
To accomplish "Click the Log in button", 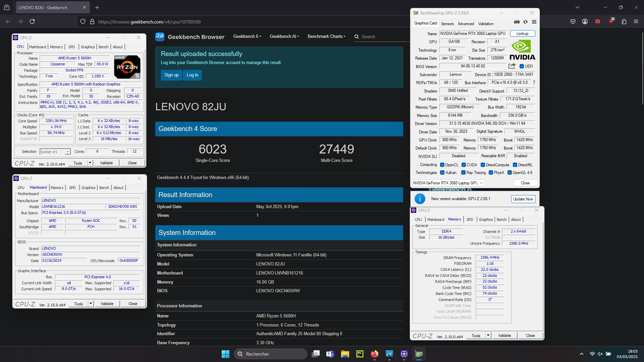I will pos(193,75).
